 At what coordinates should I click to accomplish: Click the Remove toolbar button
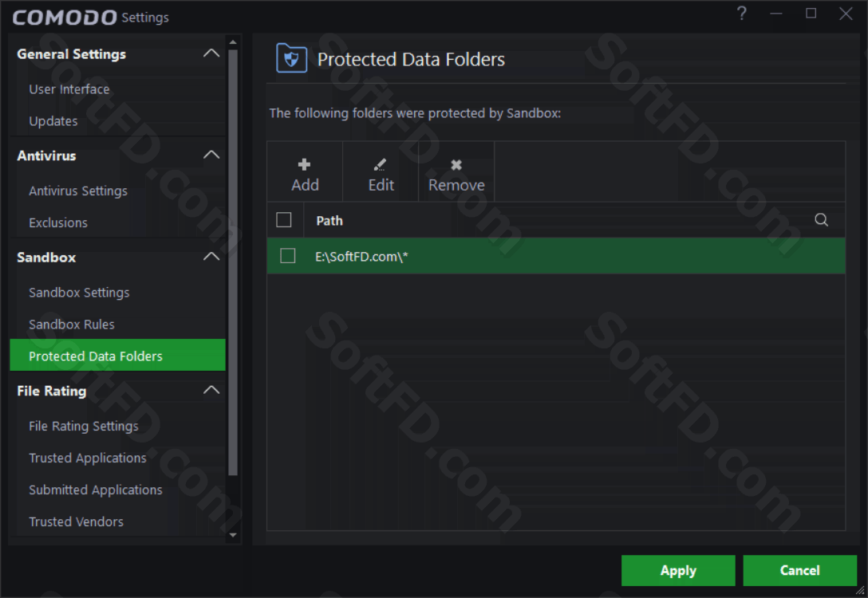click(x=456, y=172)
